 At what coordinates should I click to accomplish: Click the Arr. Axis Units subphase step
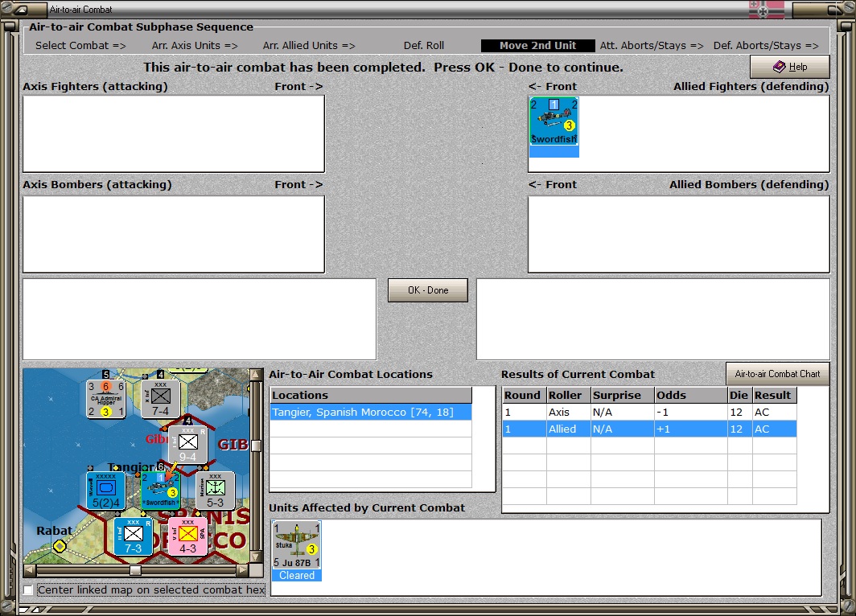pos(195,45)
